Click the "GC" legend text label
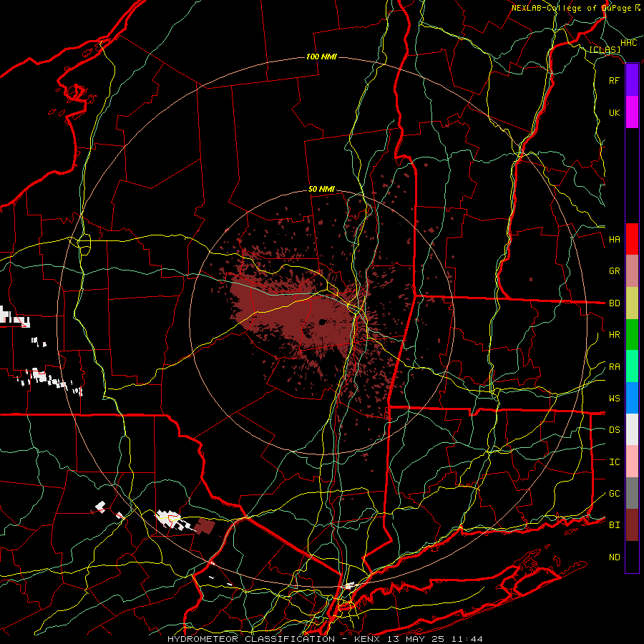The height and width of the screenshot is (644, 644). (x=614, y=494)
